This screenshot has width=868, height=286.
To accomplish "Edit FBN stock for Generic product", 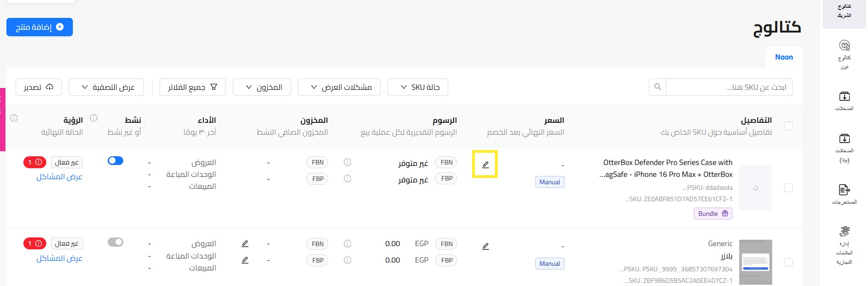I will click(x=245, y=244).
